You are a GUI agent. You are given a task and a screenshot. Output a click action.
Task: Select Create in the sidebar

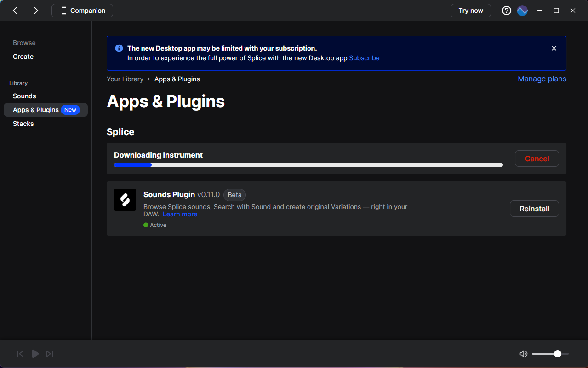23,57
